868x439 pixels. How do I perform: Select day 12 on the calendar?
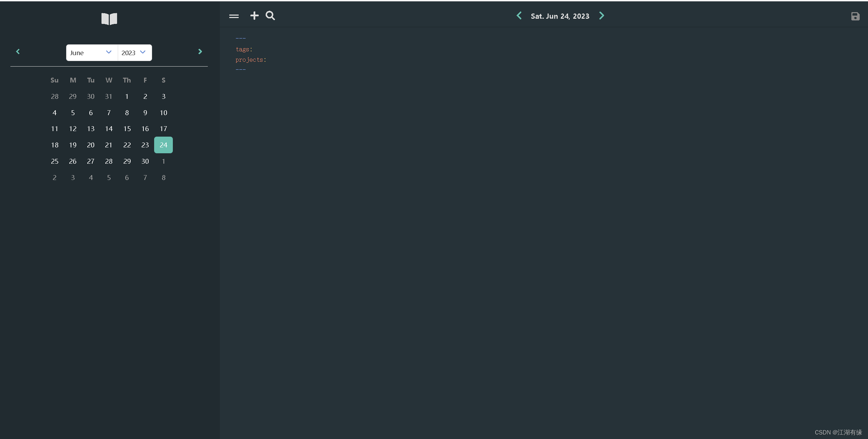pos(72,128)
